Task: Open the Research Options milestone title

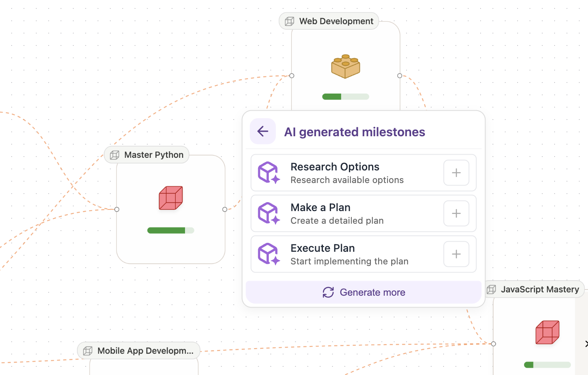Action: (x=335, y=167)
